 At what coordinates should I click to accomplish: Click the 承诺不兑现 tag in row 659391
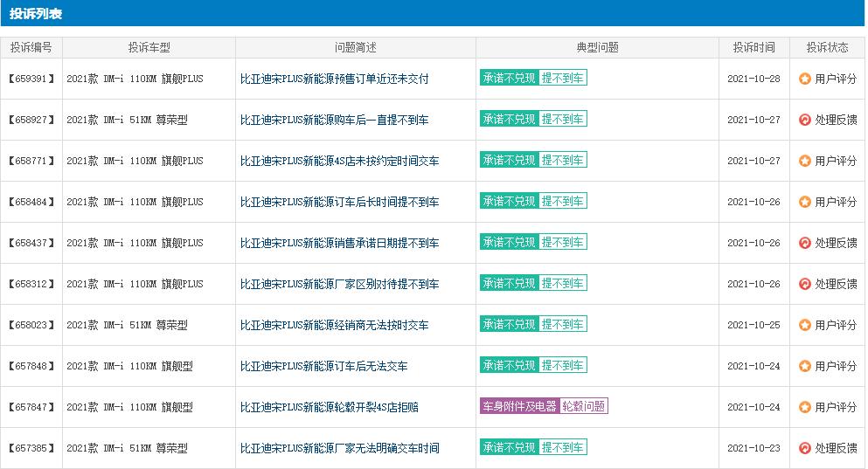click(509, 78)
